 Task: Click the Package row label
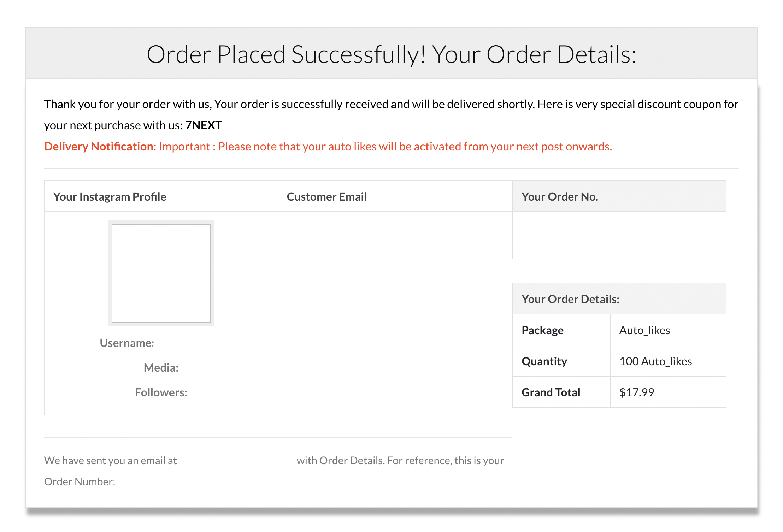pos(542,330)
